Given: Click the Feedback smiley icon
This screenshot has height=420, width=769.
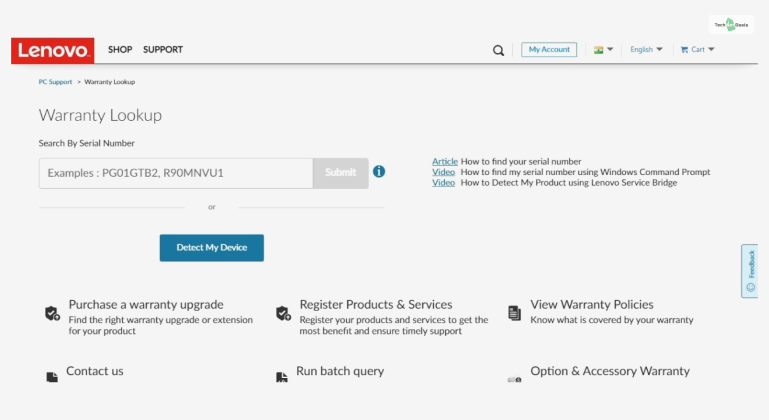Looking at the screenshot, I should 750,287.
